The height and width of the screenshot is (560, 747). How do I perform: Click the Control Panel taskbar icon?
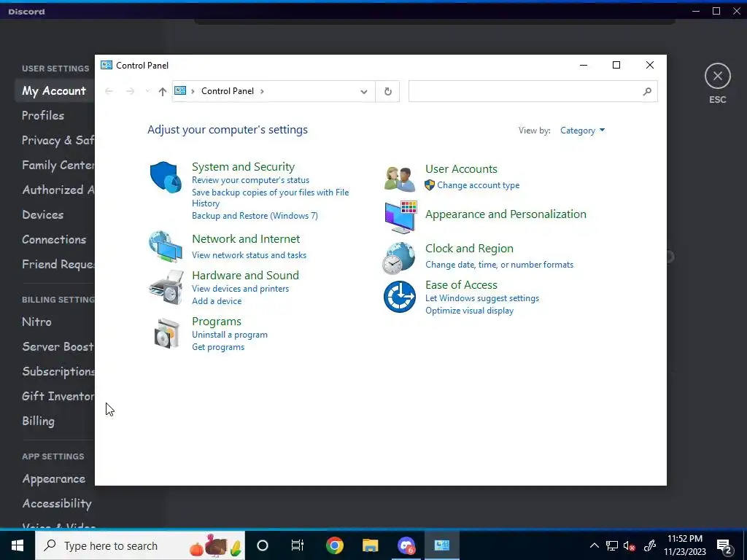[441, 545]
